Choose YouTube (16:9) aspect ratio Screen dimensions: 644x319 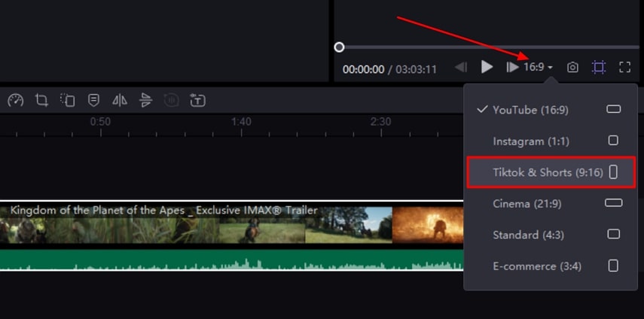click(551, 110)
